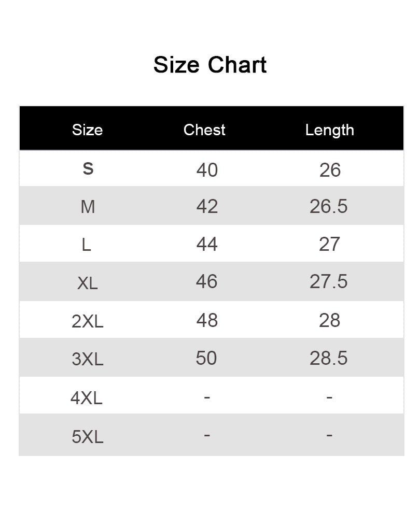Click the chest dash in 4XL row
This screenshot has width=420, height=513.
point(207,397)
